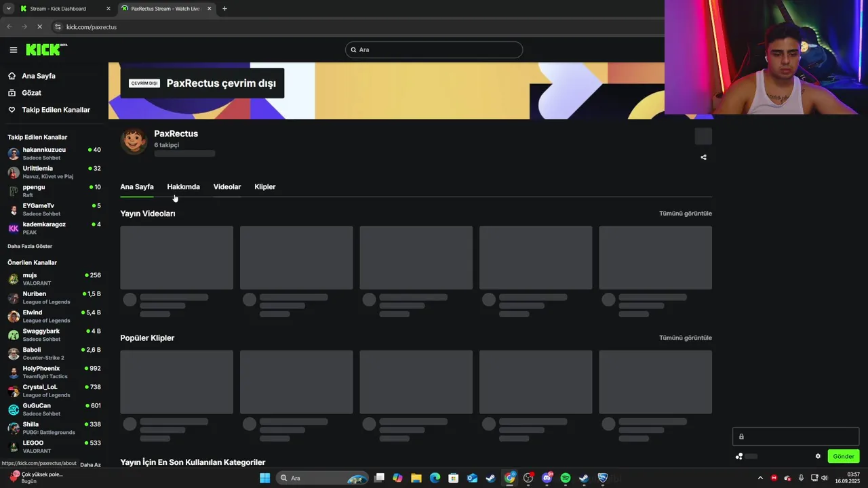Image resolution: width=868 pixels, height=488 pixels.
Task: Open taskbar volume control
Action: coord(825,478)
